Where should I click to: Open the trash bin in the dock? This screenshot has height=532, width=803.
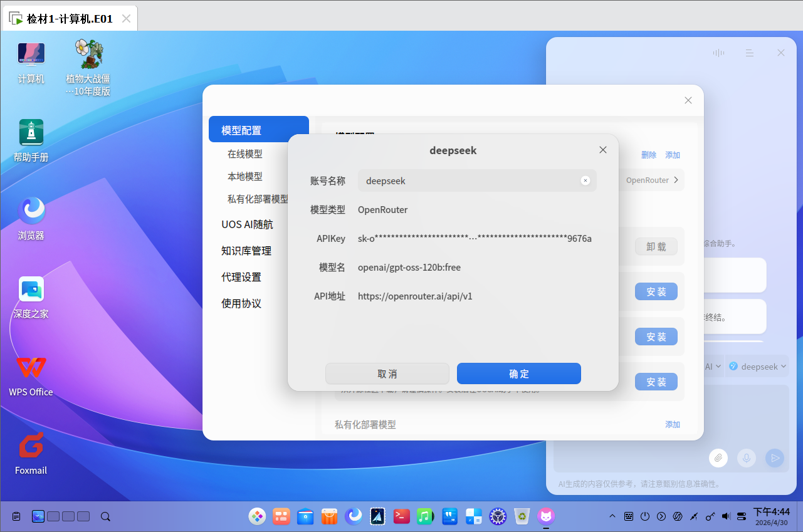pyautogui.click(x=522, y=516)
